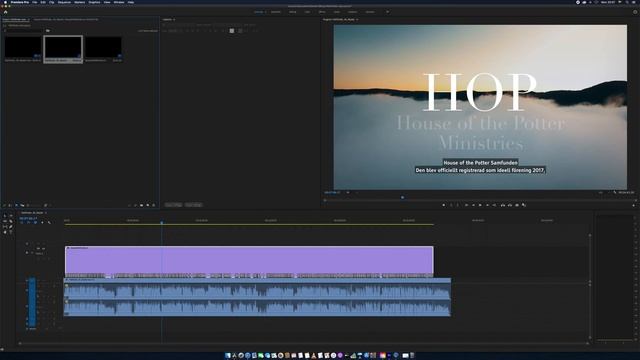Image resolution: width=640 pixels, height=360 pixels.
Task: Open the File menu
Action: click(x=35, y=2)
